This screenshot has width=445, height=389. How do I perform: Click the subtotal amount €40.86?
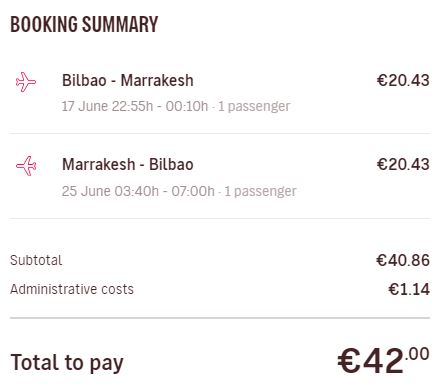403,260
